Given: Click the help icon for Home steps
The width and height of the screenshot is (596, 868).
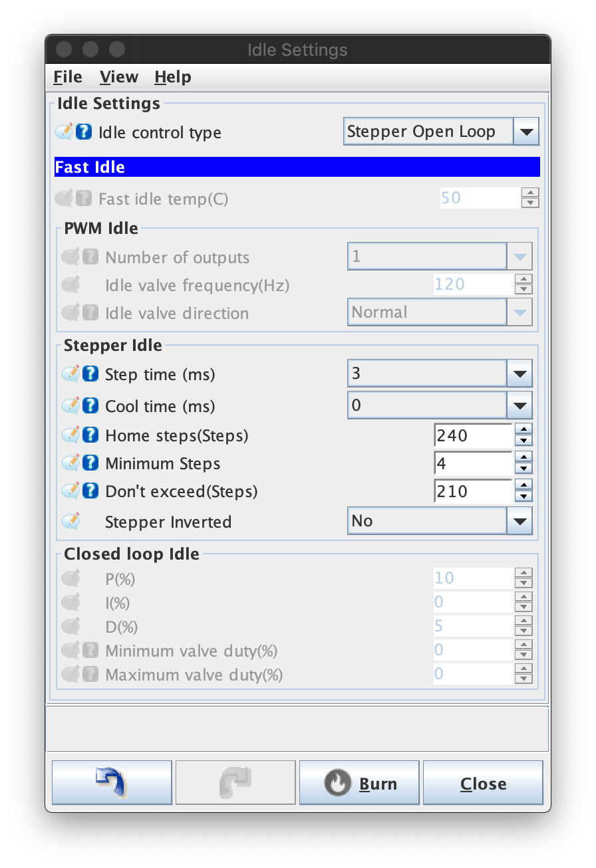Looking at the screenshot, I should point(90,435).
